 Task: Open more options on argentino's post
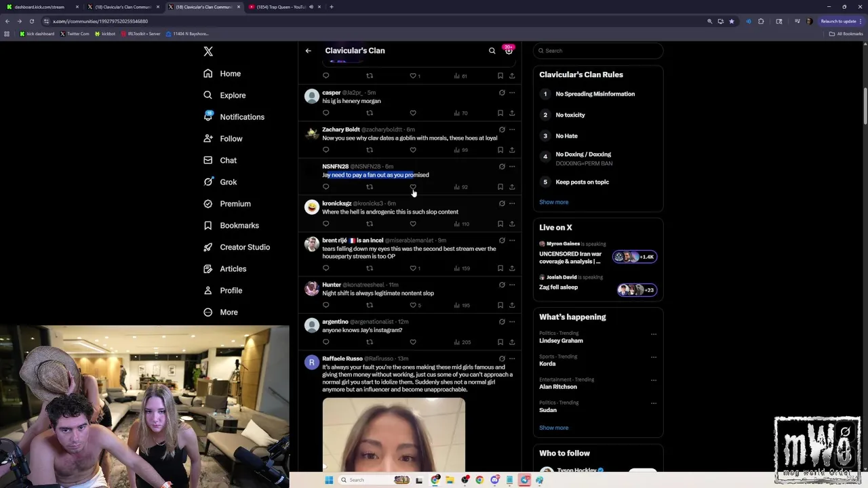pyautogui.click(x=512, y=322)
